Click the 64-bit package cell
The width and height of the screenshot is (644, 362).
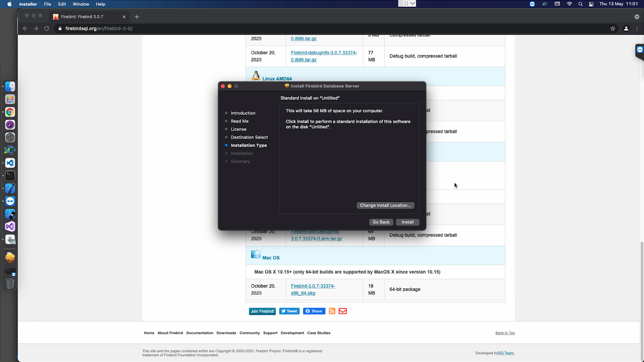(x=445, y=290)
